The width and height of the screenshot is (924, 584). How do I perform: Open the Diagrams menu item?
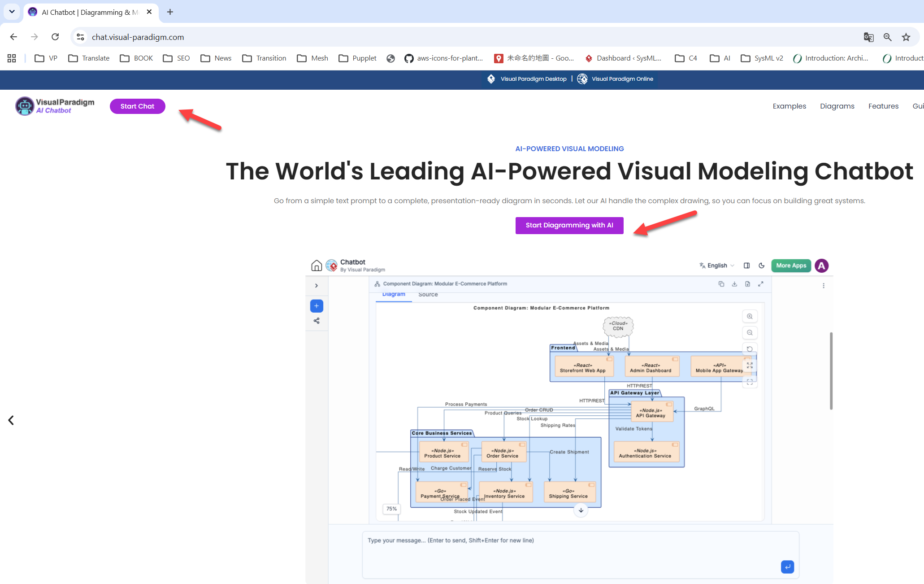tap(837, 106)
